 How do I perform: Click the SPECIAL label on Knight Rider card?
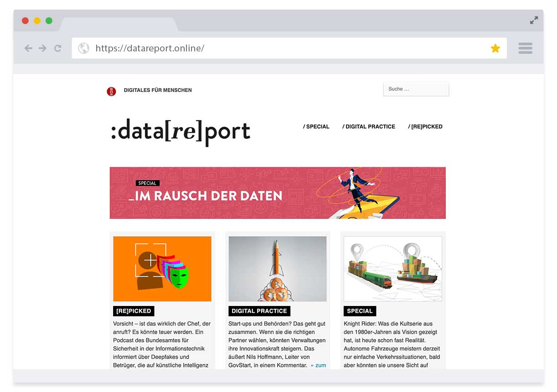(360, 311)
